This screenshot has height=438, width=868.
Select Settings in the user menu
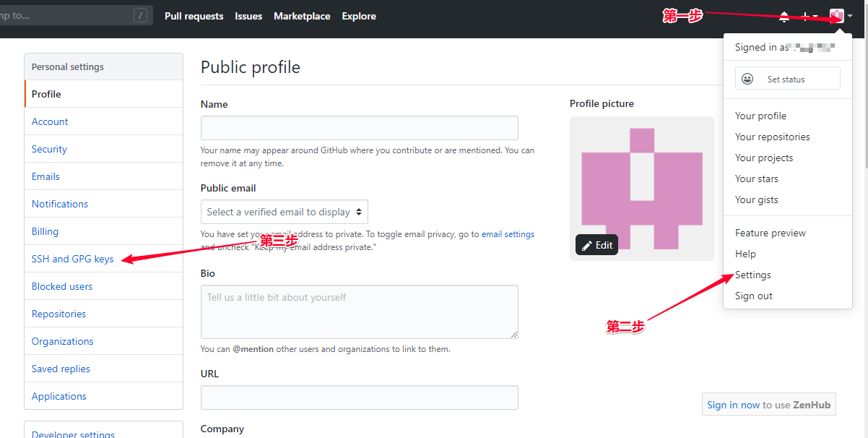tap(752, 275)
